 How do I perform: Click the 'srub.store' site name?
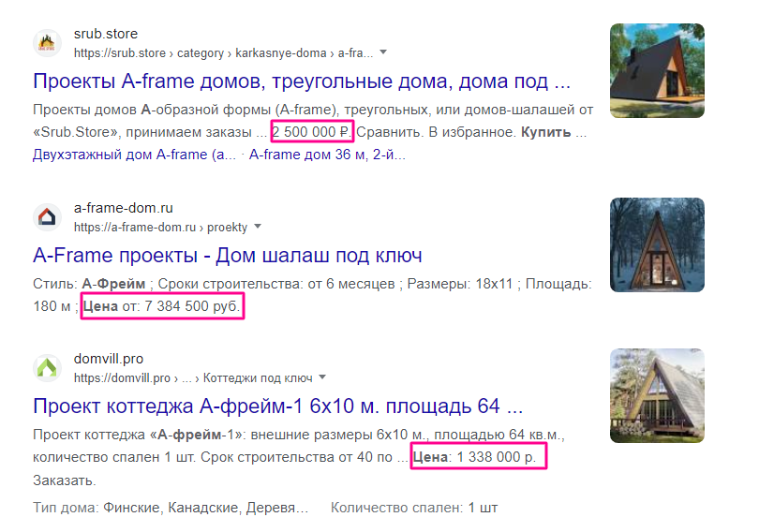coord(106,34)
